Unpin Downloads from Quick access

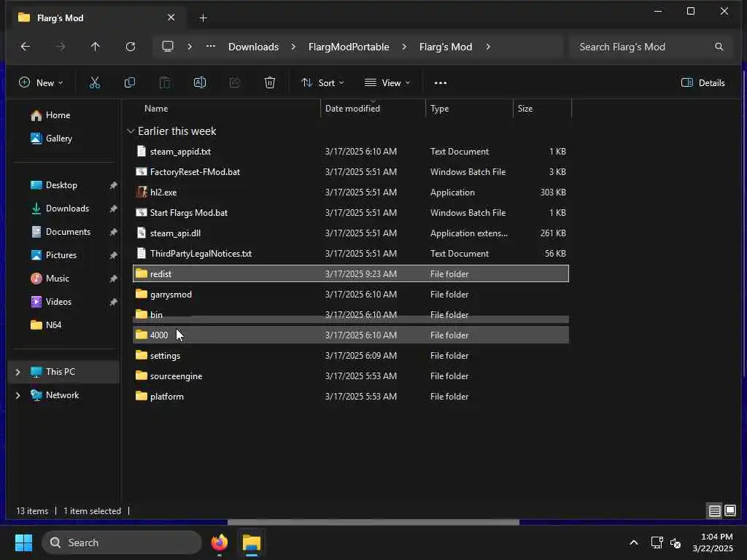point(113,209)
